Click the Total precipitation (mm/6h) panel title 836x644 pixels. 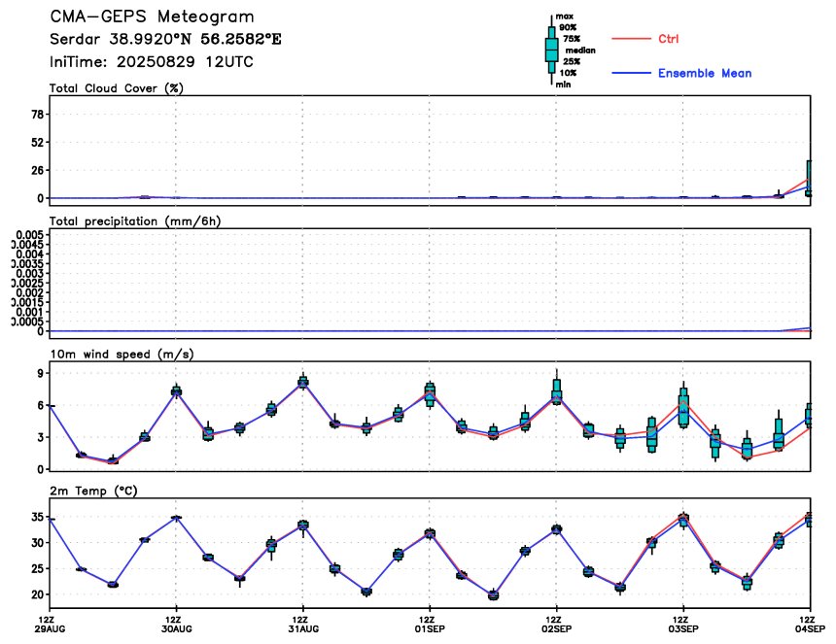click(135, 221)
